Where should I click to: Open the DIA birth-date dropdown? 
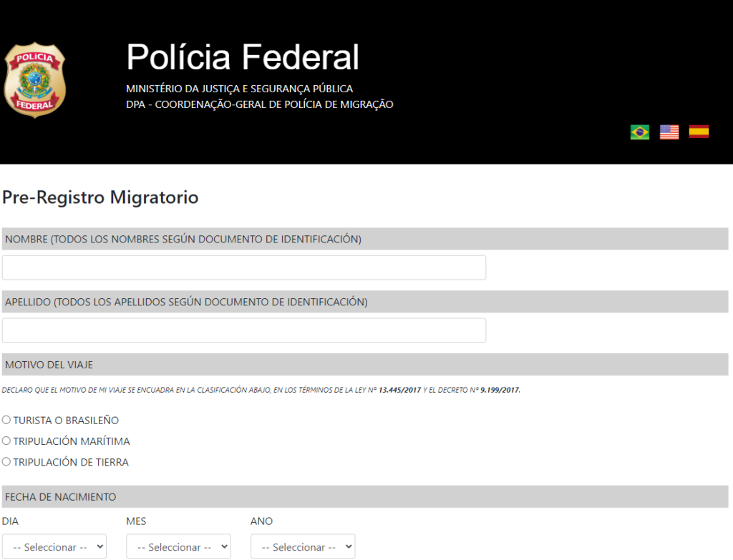tap(54, 546)
